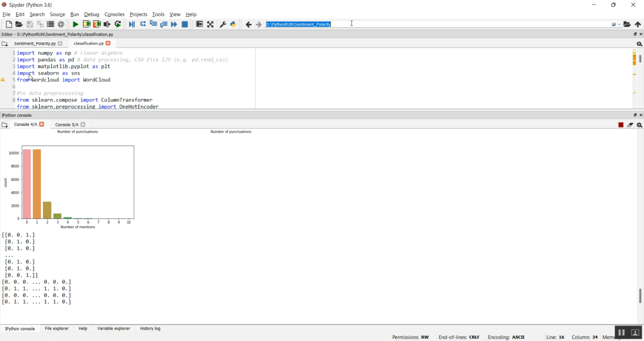
Task: Close the Console 5/A tab
Action: coord(83,125)
